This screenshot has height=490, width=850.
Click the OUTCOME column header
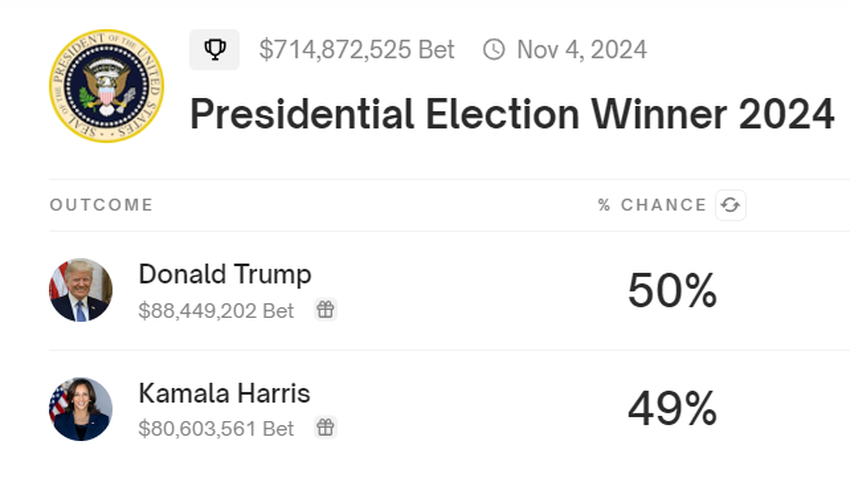101,205
